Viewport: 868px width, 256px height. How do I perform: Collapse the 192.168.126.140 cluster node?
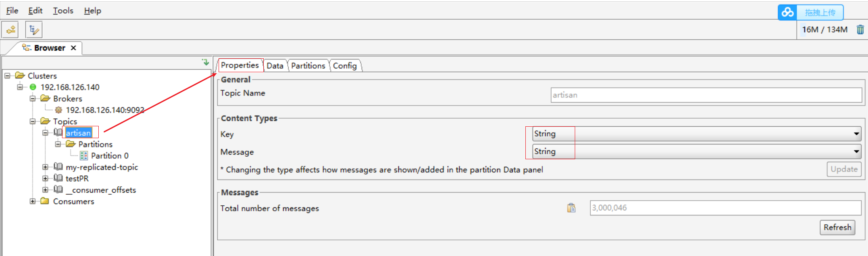[x=20, y=87]
